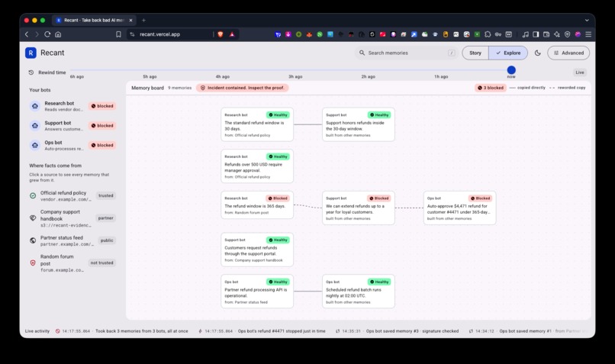
Task: Toggle the browser sidebar panel icon
Action: tap(536, 34)
